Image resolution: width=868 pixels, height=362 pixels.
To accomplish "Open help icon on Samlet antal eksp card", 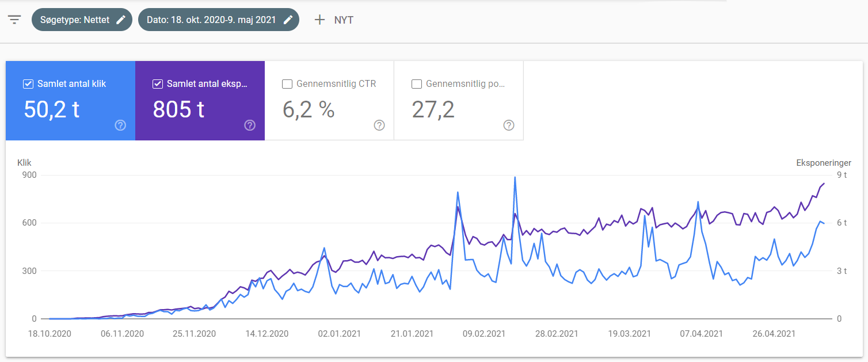I will [250, 125].
